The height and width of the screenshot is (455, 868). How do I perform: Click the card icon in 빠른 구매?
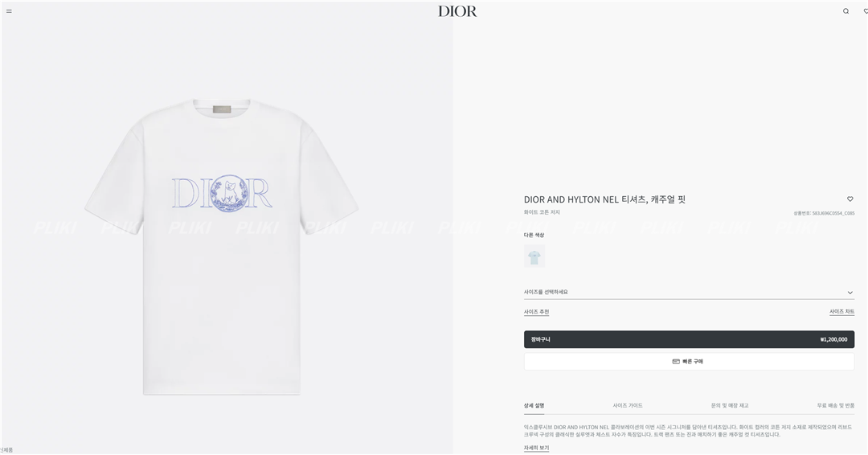point(676,362)
